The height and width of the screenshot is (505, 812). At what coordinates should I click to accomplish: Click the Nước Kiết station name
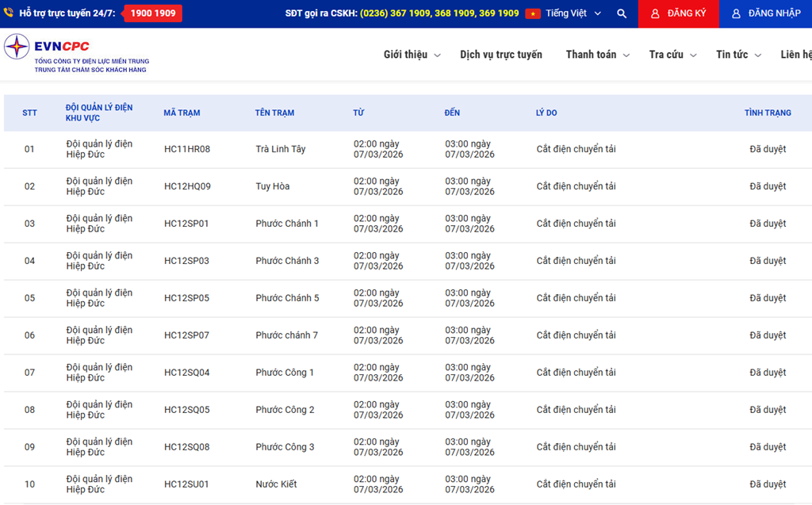[x=278, y=484]
